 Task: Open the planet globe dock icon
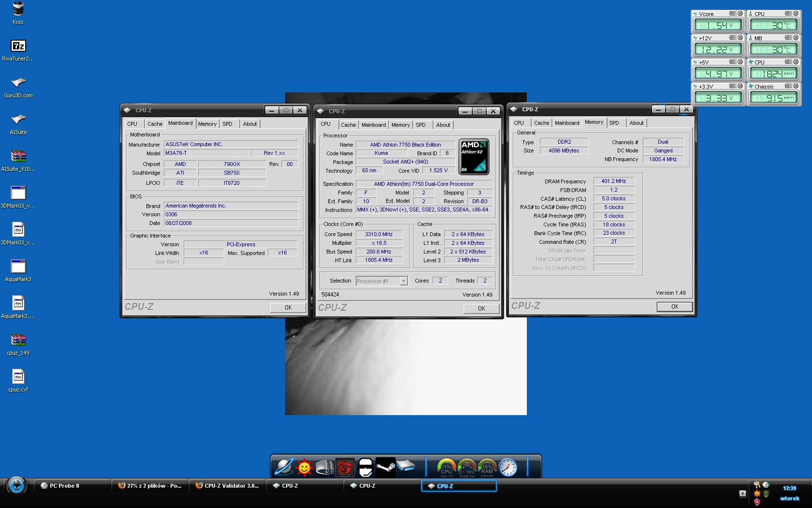[x=284, y=467]
